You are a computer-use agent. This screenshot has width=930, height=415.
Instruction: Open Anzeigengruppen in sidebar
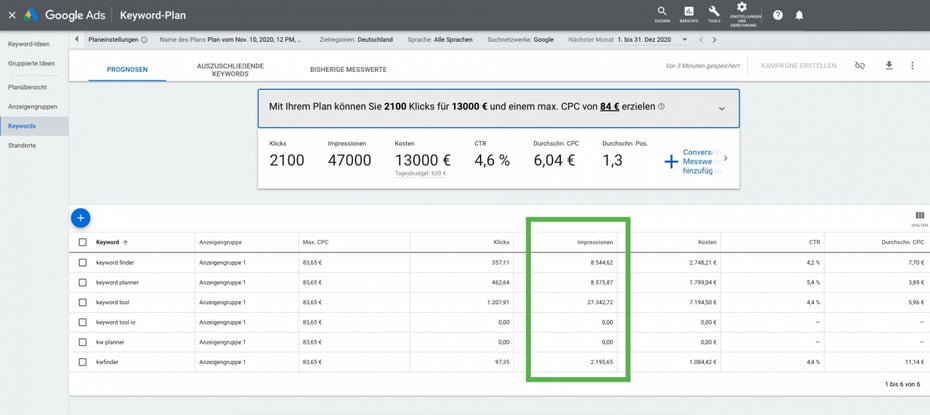(x=33, y=106)
